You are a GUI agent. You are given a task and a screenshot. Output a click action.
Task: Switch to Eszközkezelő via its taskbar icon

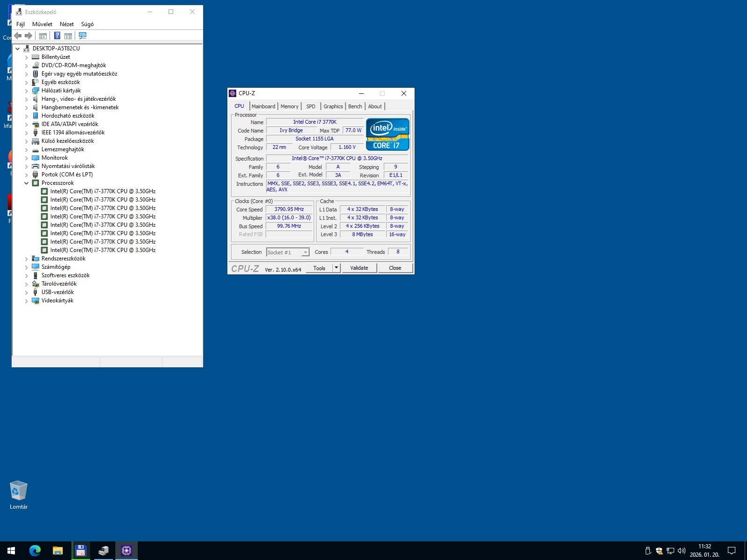tap(103, 551)
